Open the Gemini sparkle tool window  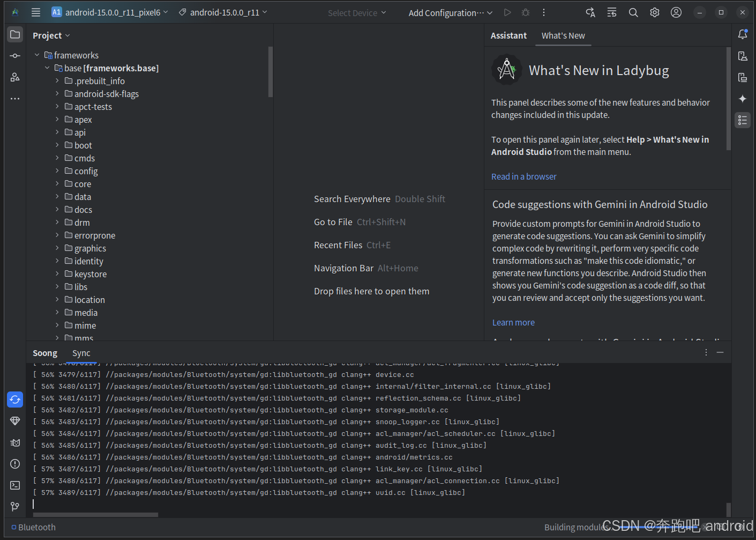[743, 99]
